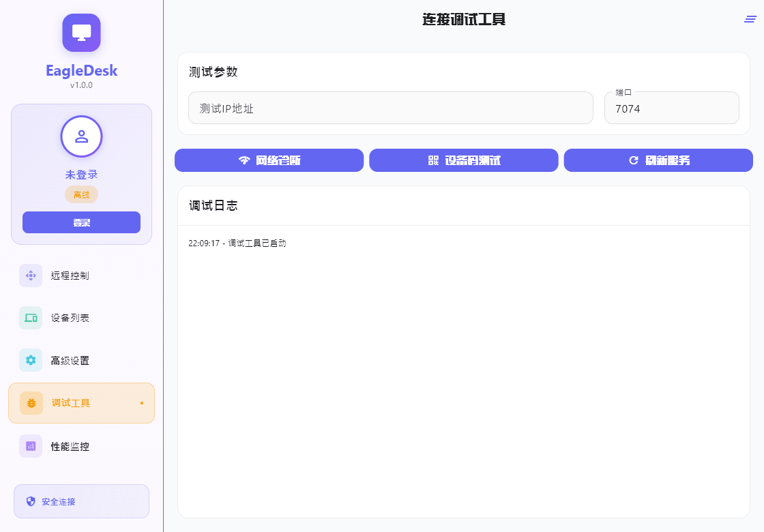The width and height of the screenshot is (764, 532).
Task: Toggle the 离线 status badge
Action: (81, 194)
